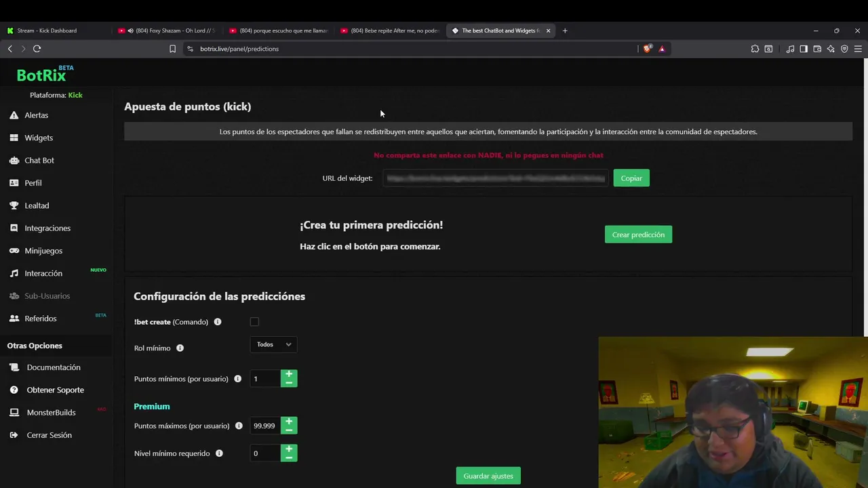
Task: Increase Puntos mínimos with plus button
Action: click(289, 374)
